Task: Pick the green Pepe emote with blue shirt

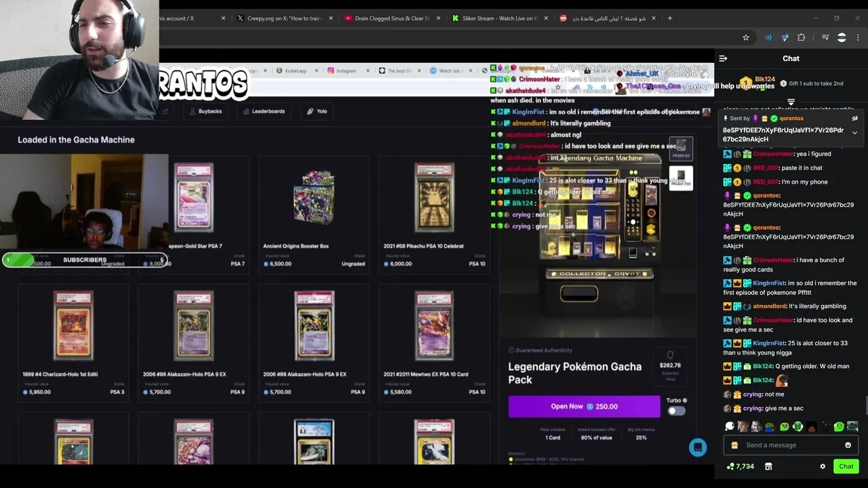Action: tap(770, 426)
